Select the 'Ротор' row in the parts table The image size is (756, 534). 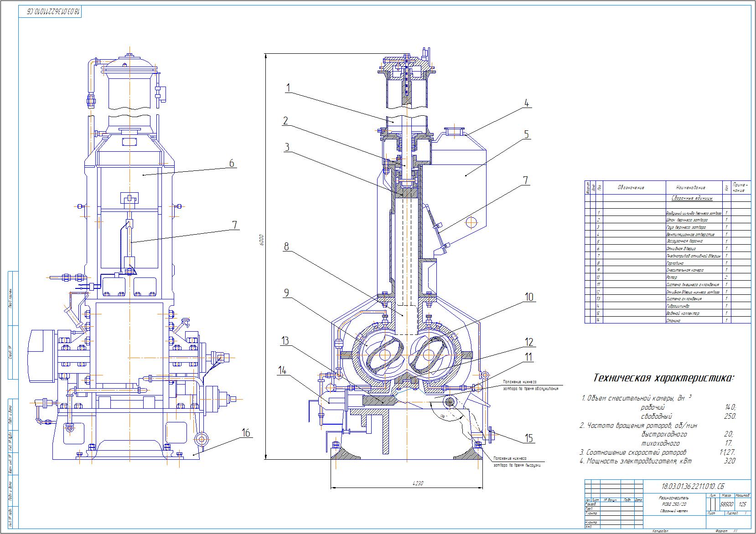671,277
